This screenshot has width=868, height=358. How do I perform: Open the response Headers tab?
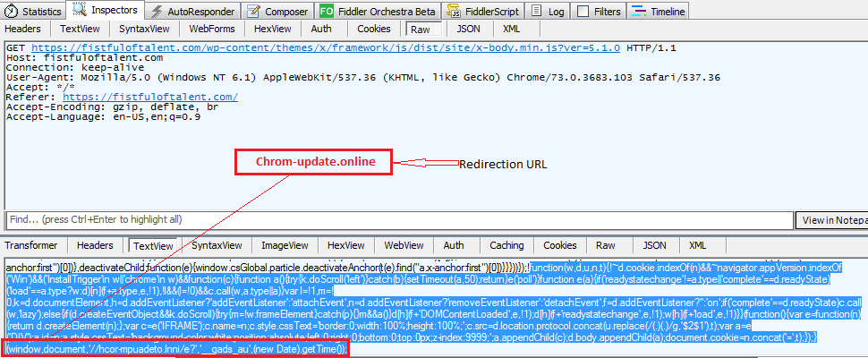coord(95,245)
